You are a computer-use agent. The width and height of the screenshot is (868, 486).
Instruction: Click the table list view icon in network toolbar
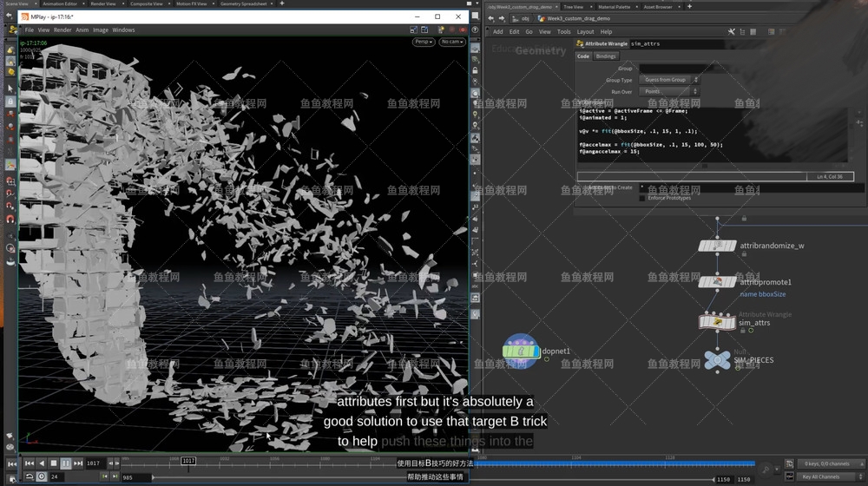[753, 31]
